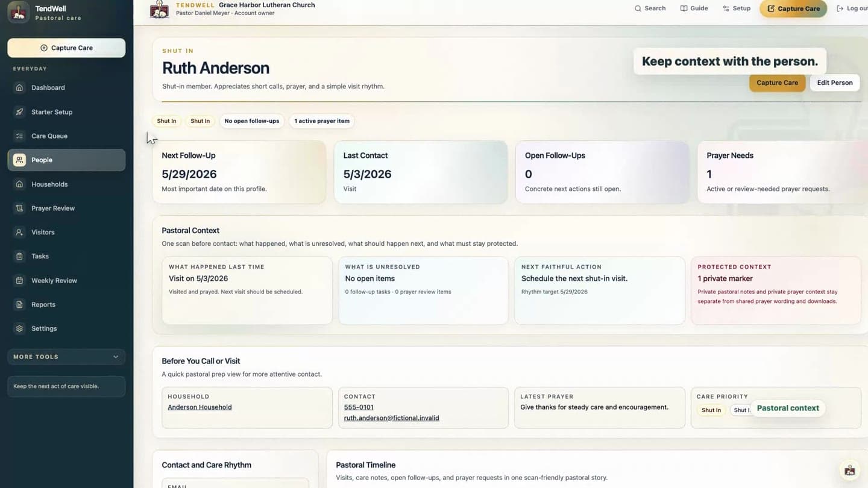Click the No open follow-ups pill
The image size is (868, 488).
point(252,121)
